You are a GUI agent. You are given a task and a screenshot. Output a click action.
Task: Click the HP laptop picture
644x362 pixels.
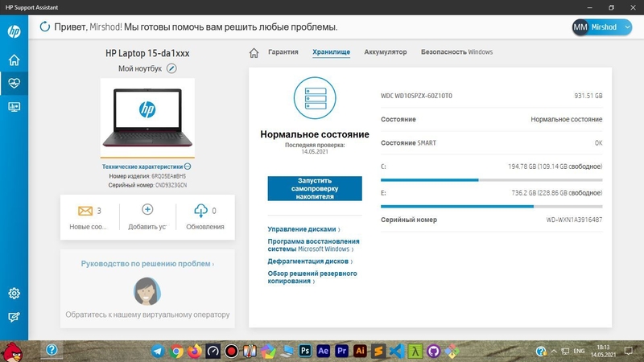(x=147, y=117)
